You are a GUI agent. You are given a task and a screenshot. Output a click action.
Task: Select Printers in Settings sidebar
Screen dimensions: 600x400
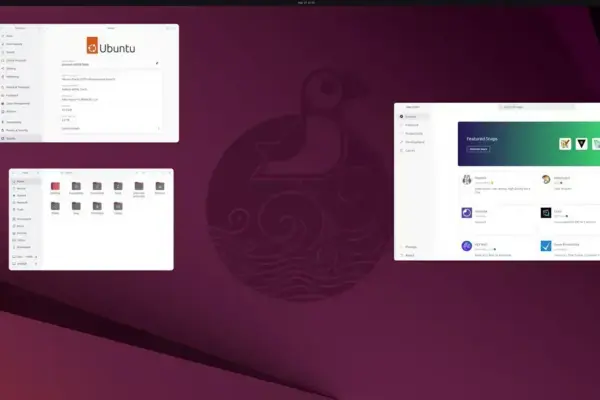(x=20, y=111)
